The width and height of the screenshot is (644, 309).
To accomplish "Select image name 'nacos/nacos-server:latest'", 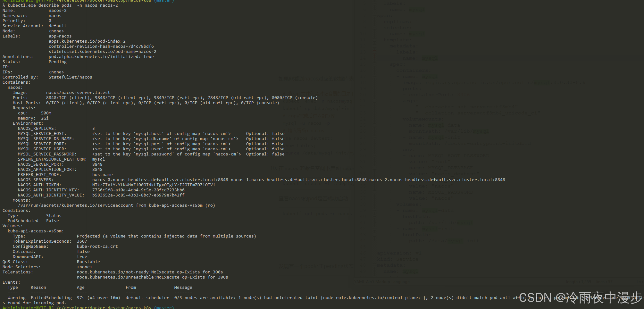I will pyautogui.click(x=78, y=93).
